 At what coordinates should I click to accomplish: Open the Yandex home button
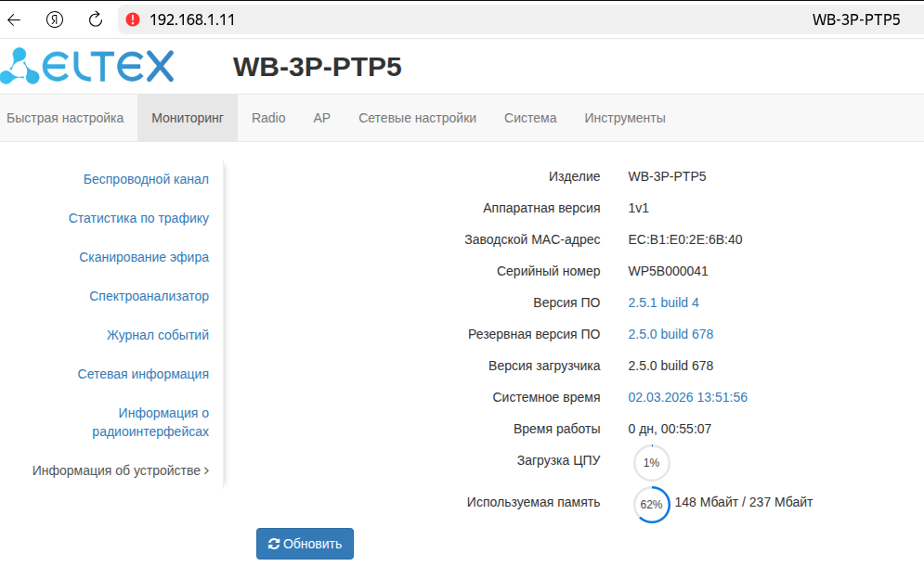tap(55, 19)
